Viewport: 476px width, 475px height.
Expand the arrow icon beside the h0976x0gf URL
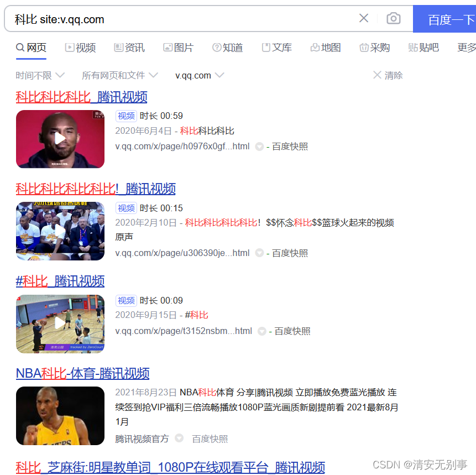(259, 147)
